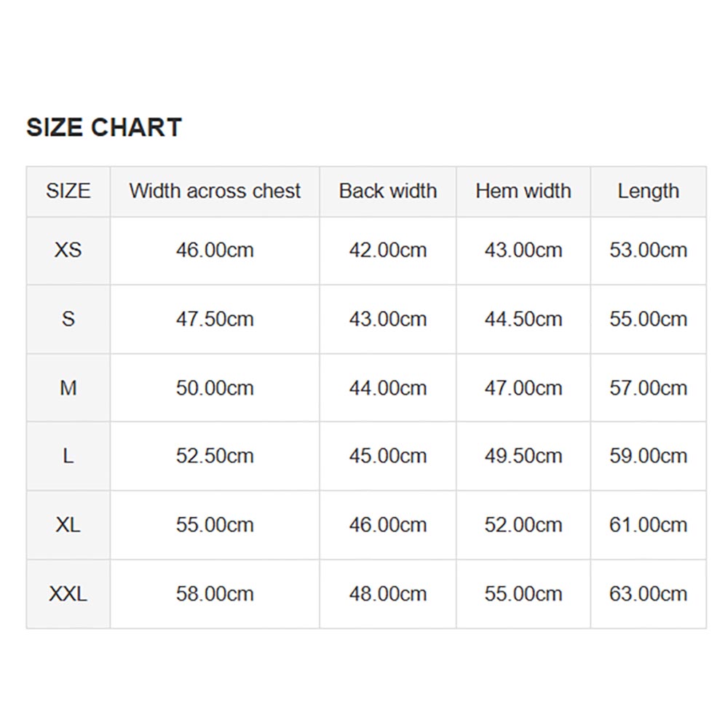
Task: Click the SIZE CHART heading
Action: coord(104,127)
